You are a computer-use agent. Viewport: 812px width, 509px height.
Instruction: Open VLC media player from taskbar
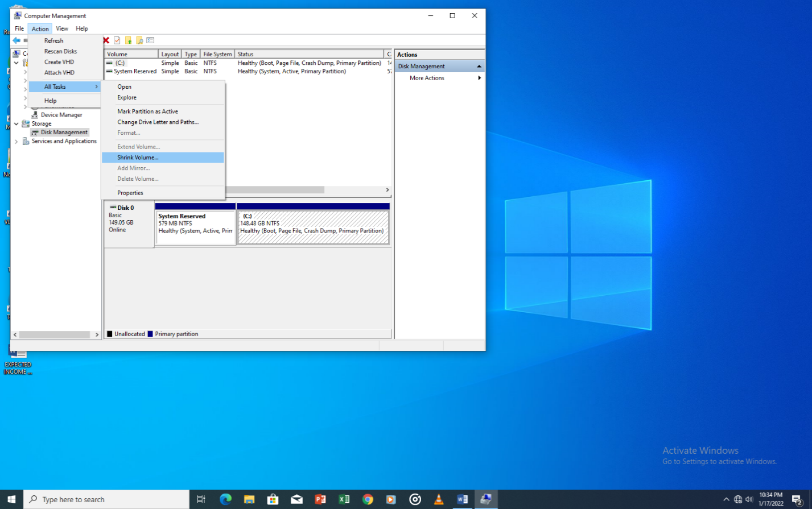(x=439, y=499)
